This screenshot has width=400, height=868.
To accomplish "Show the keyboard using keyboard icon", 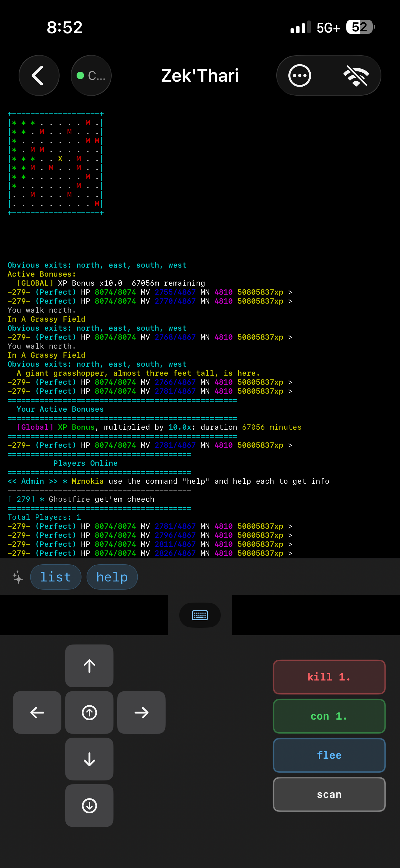I will 200,615.
